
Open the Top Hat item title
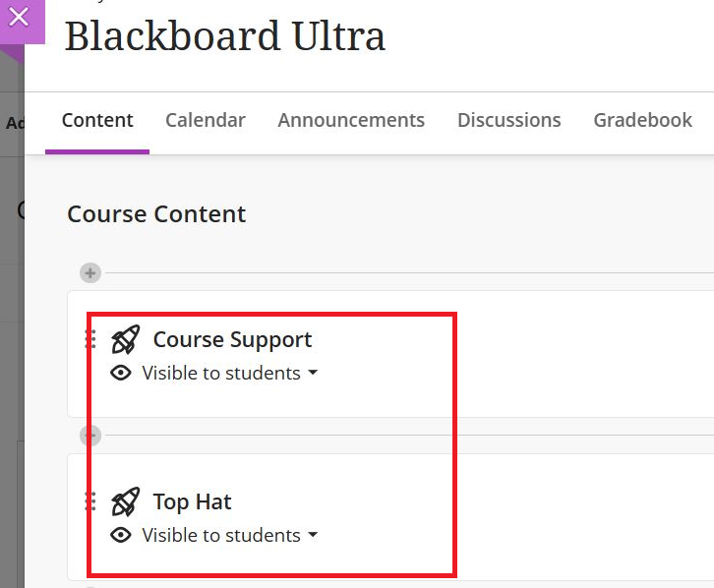tap(192, 501)
